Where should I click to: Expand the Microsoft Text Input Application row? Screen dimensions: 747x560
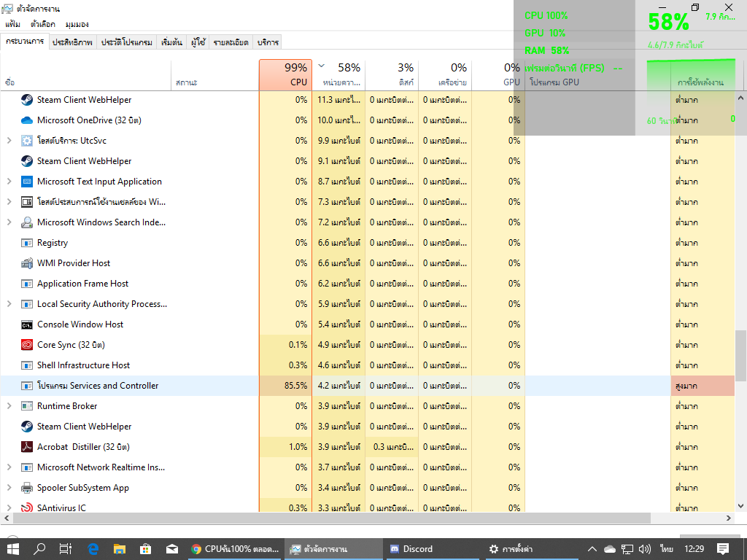pyautogui.click(x=9, y=182)
